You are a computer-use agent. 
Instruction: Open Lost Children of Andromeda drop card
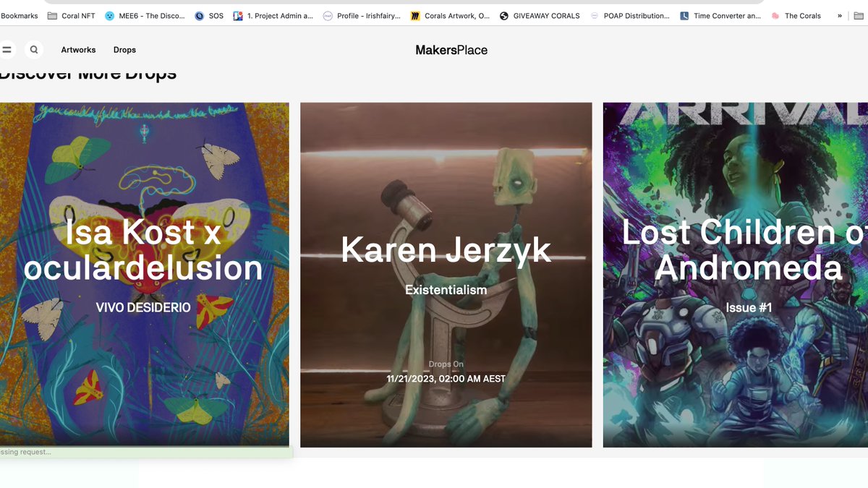[x=736, y=275]
